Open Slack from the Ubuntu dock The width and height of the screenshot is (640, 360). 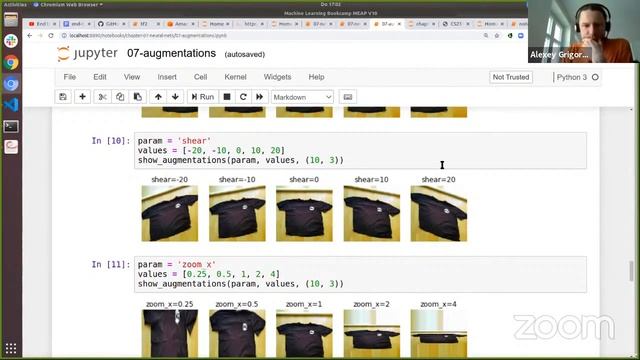coord(11,41)
